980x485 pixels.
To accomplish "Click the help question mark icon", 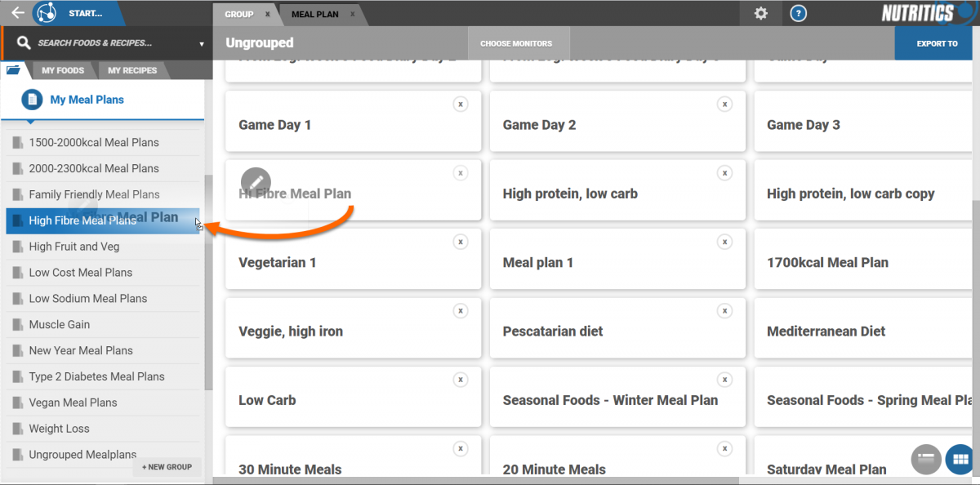I will tap(799, 13).
